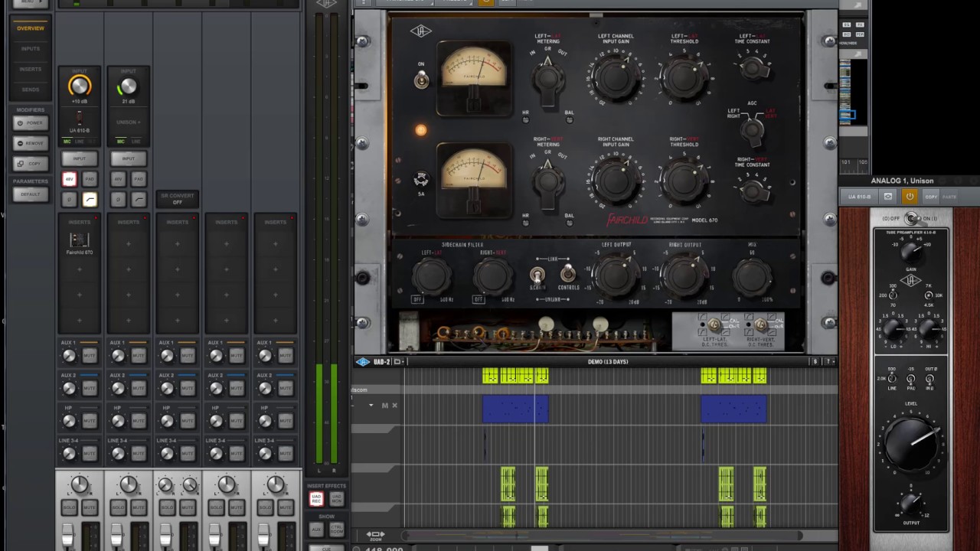Image resolution: width=980 pixels, height=551 pixels.
Task: Toggle 48V phantom power on channel one
Action: [x=70, y=179]
